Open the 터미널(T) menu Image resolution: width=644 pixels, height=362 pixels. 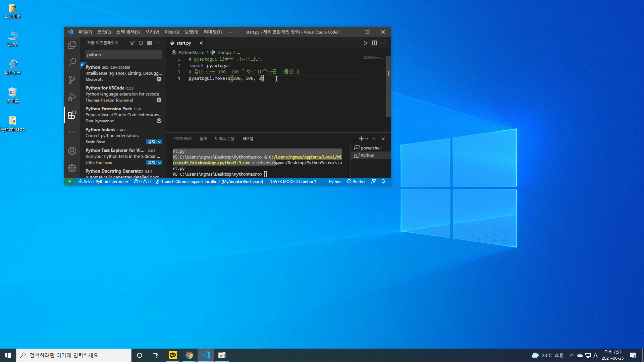(x=213, y=32)
